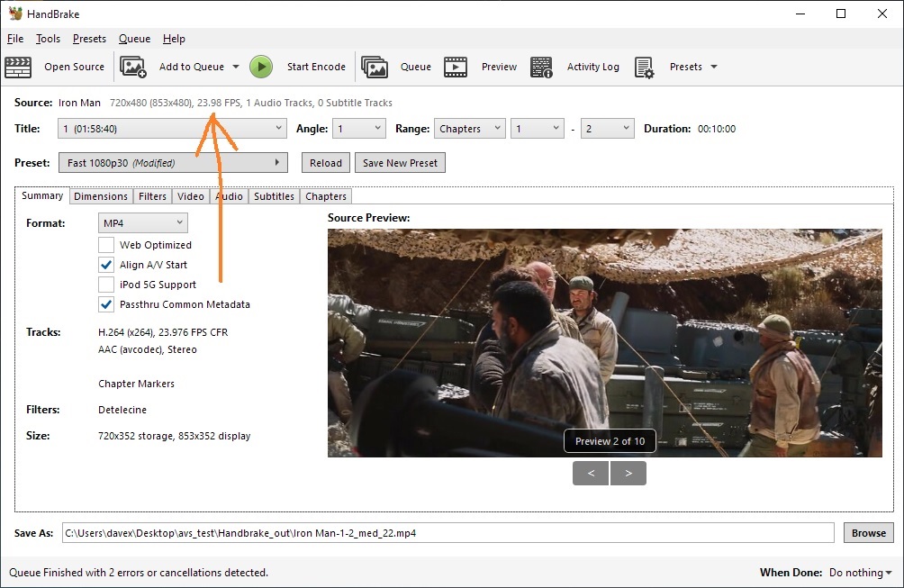Click the 'Chapter Markers' text
Image resolution: width=904 pixels, height=588 pixels.
[136, 384]
